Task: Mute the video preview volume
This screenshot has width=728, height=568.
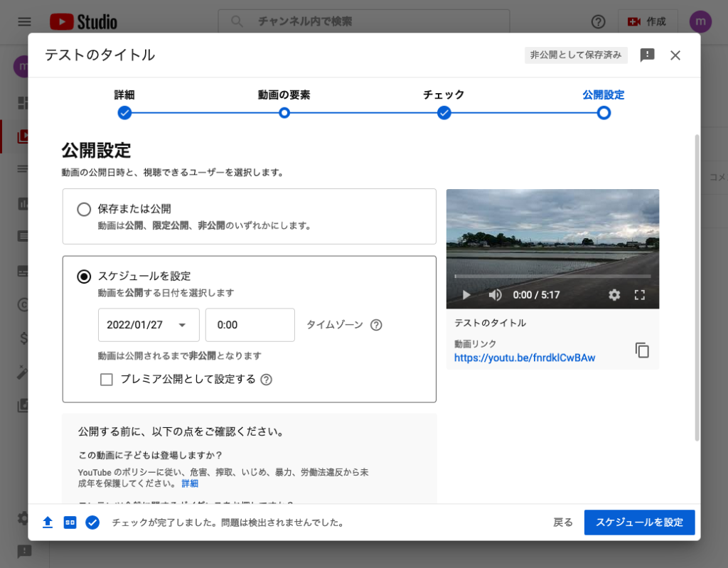Action: point(495,294)
